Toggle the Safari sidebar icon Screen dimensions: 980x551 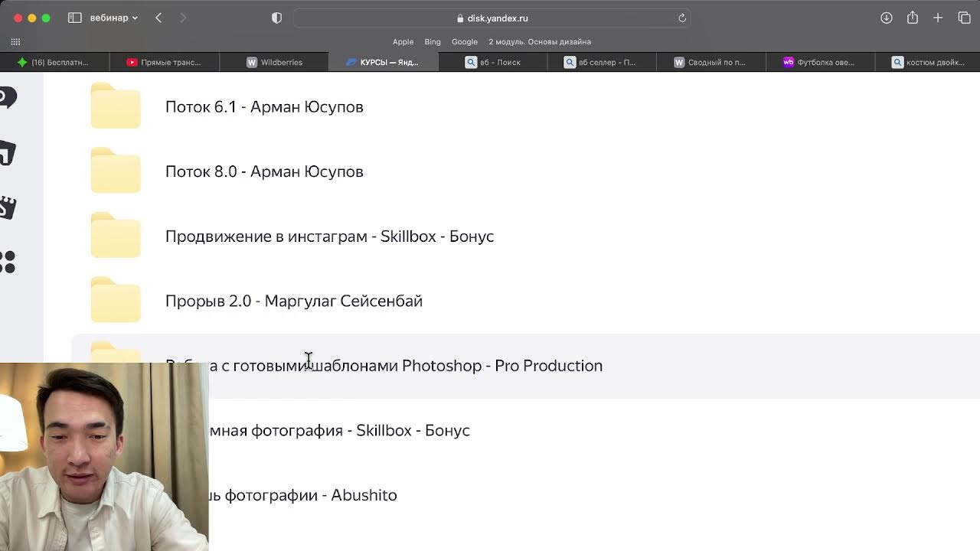[74, 18]
